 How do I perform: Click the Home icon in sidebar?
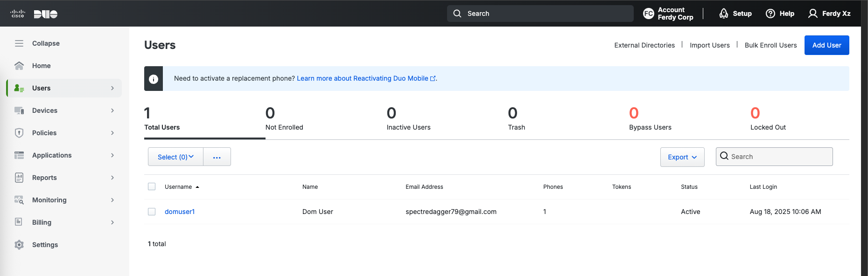19,66
